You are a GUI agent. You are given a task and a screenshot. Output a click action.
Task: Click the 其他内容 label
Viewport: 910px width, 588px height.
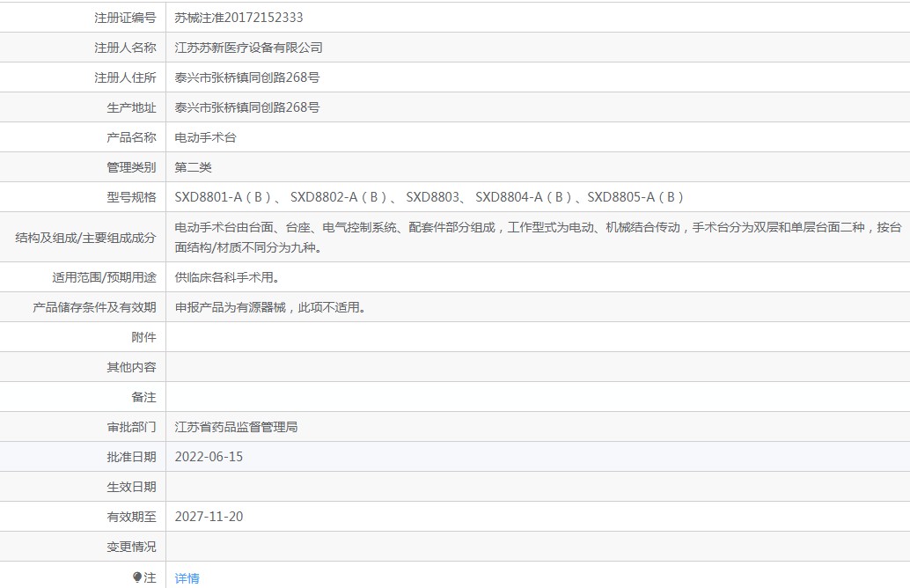point(131,367)
